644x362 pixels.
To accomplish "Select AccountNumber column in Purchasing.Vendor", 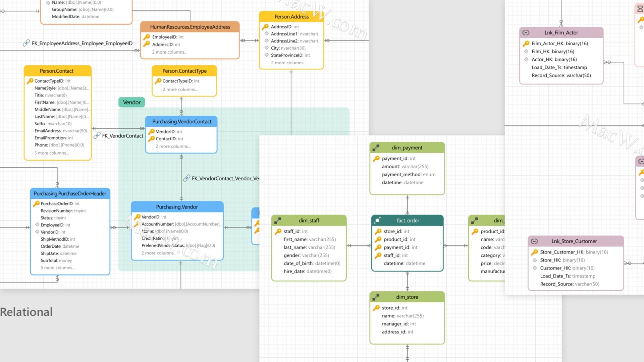I will [x=181, y=224].
